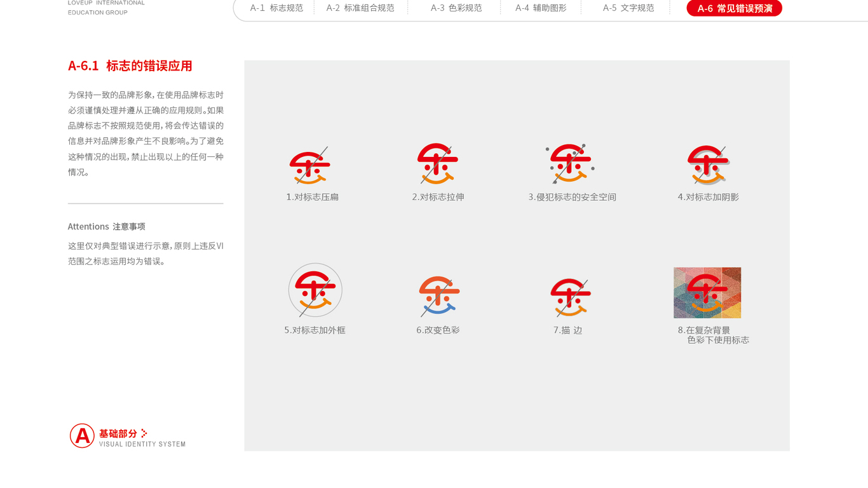Click the red arrow beside 基础部分
The image size is (868, 488).
pyautogui.click(x=144, y=433)
